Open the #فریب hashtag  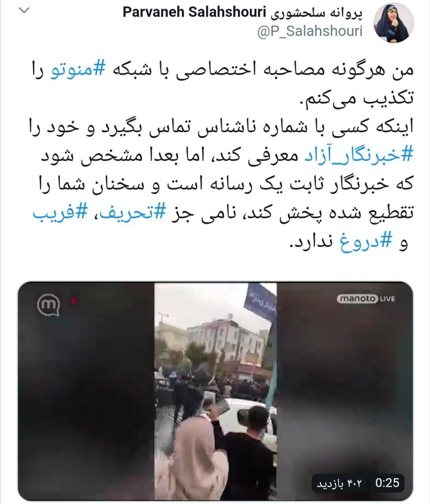click(x=59, y=214)
